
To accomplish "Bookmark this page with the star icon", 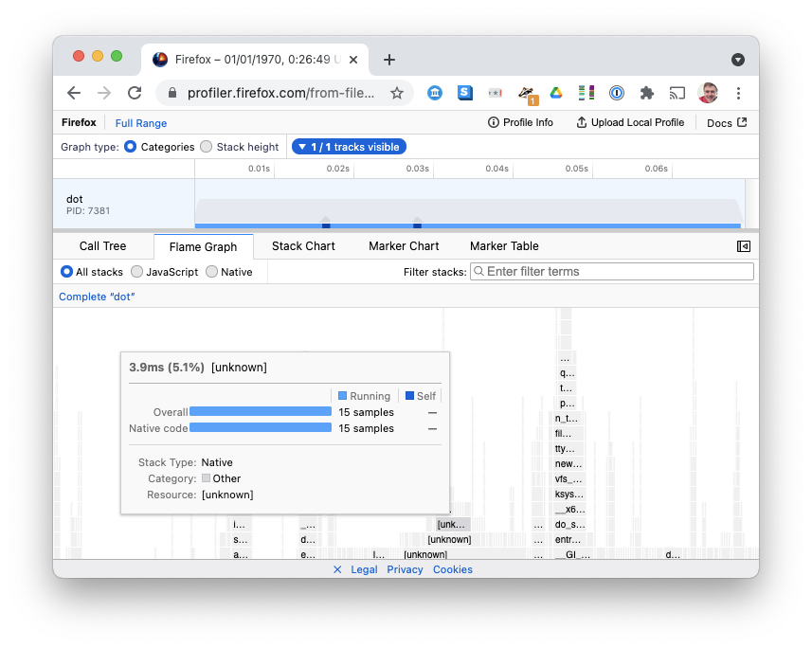I will [397, 93].
